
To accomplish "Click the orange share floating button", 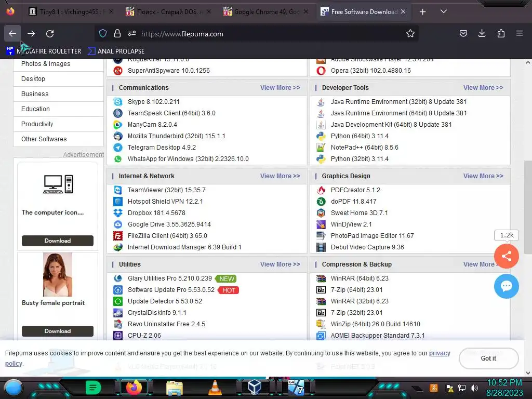I will click(x=506, y=256).
